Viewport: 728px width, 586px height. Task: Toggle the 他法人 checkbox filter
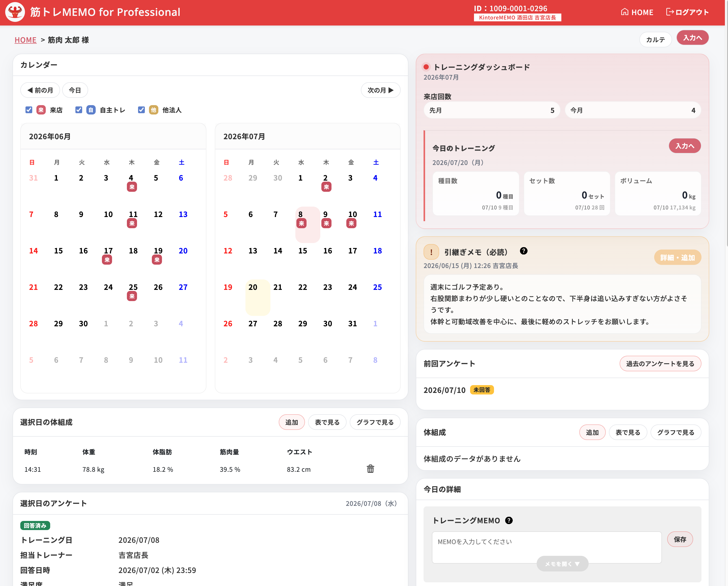pos(141,110)
